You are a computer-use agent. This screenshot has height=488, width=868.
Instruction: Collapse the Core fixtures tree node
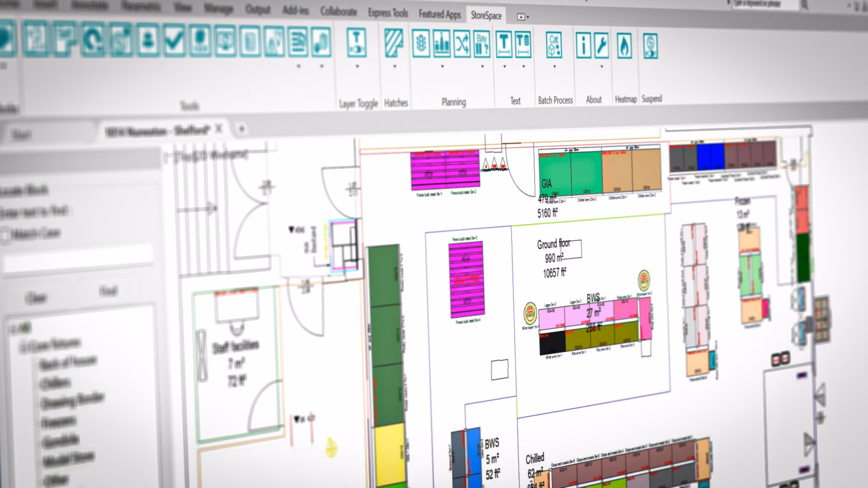pyautogui.click(x=22, y=346)
